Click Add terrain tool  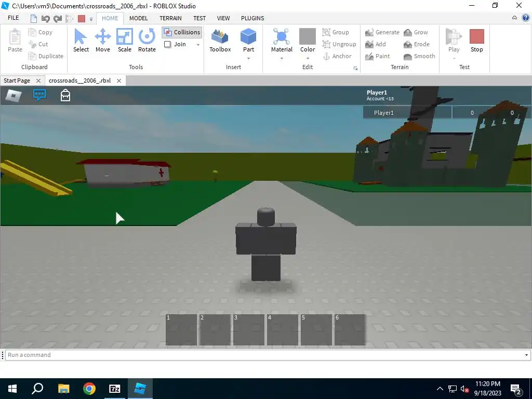[x=376, y=44]
